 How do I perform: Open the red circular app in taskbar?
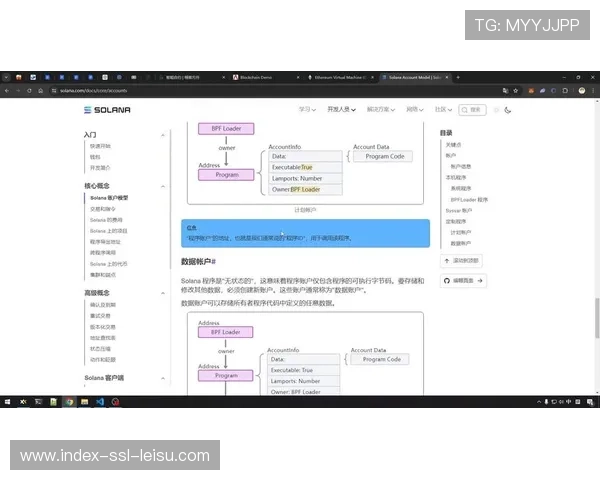point(115,402)
